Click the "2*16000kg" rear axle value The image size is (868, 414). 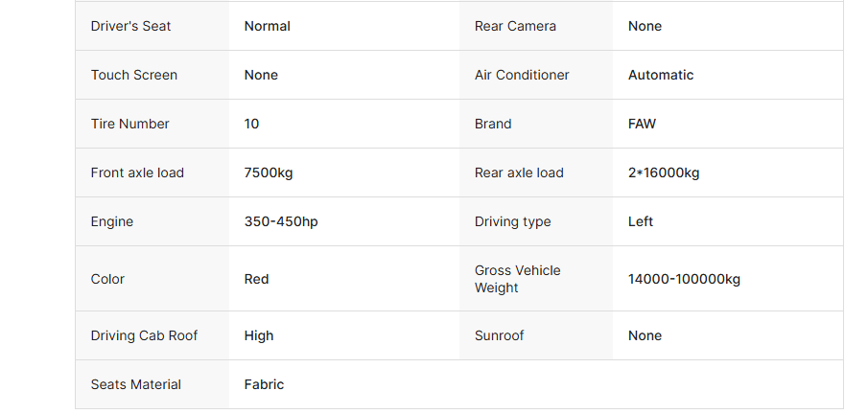pos(664,172)
